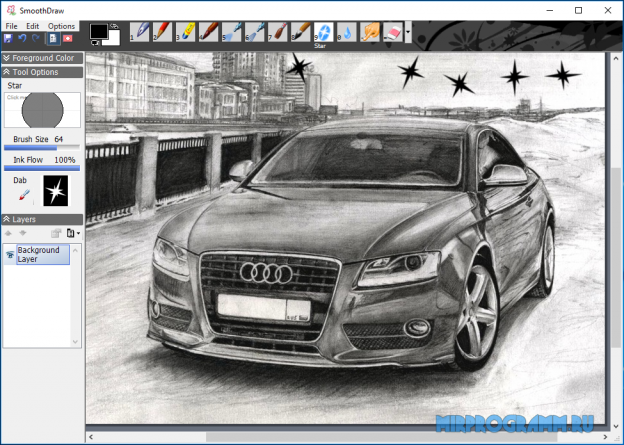Click the red canvas view button
The width and height of the screenshot is (624, 445).
point(68,38)
